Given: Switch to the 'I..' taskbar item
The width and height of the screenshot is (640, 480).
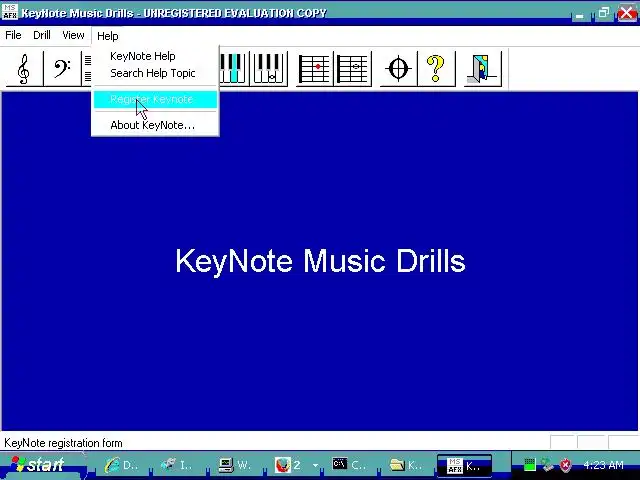Looking at the screenshot, I should tap(178, 465).
